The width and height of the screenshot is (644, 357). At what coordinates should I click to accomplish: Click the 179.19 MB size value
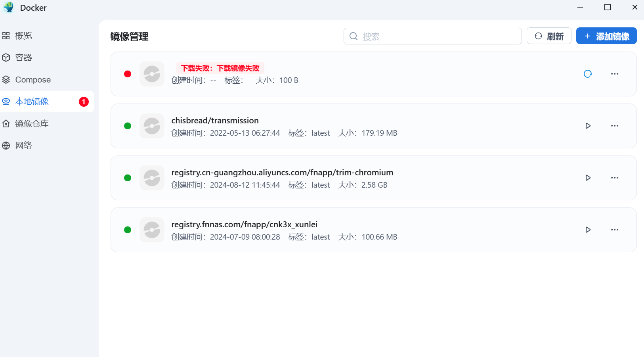(379, 133)
